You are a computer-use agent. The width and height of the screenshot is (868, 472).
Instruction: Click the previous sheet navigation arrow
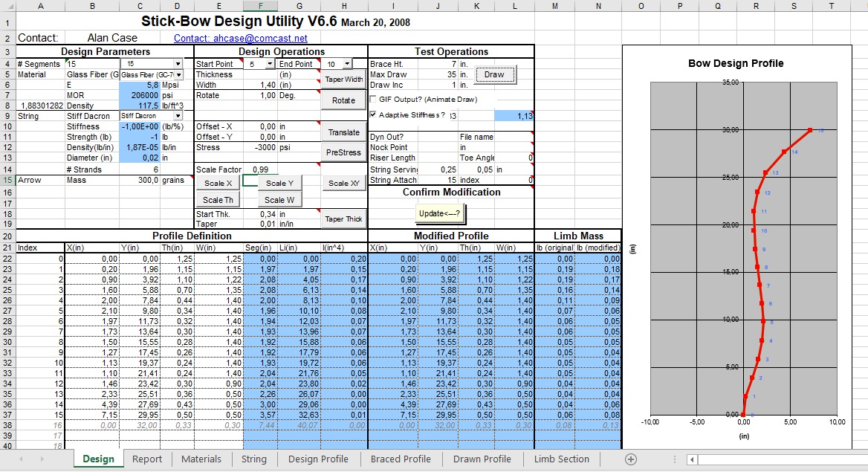(21, 459)
